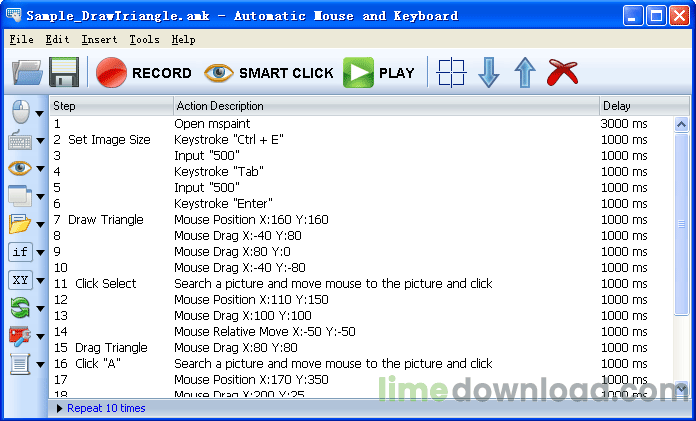Select Mouse Drag X:-40 Y:80 row
The height and width of the screenshot is (421, 696).
[361, 235]
